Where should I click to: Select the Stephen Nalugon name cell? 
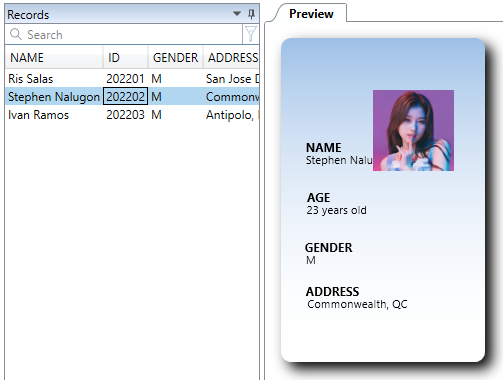point(54,97)
